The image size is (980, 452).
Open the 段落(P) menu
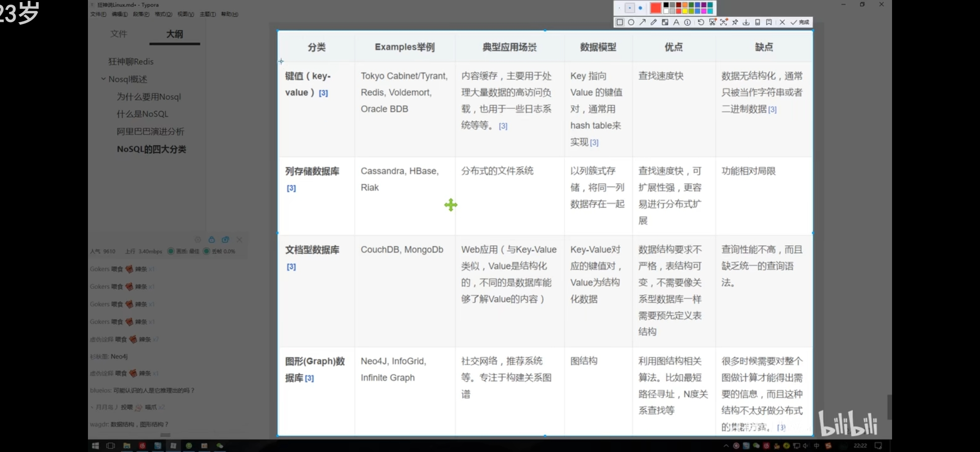click(141, 14)
